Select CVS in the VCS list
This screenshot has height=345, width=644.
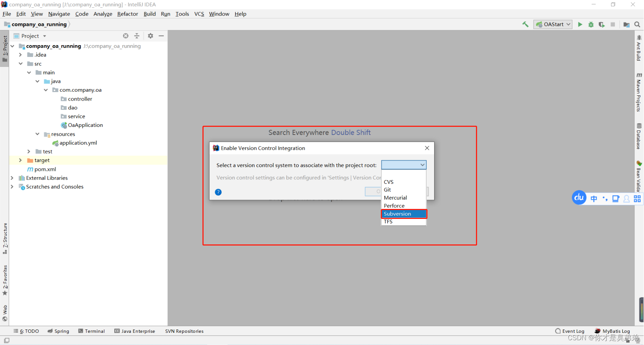pyautogui.click(x=404, y=182)
